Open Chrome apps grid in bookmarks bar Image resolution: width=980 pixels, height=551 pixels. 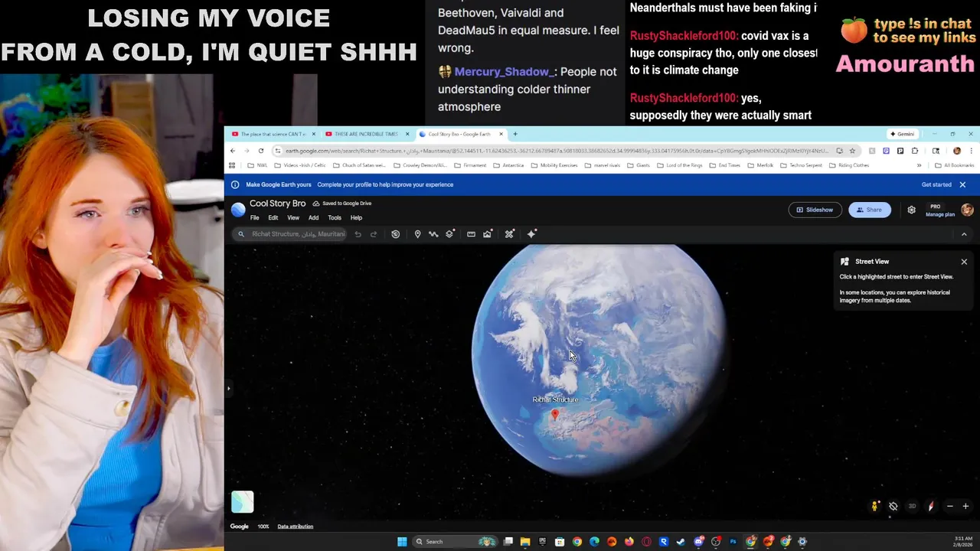click(232, 165)
